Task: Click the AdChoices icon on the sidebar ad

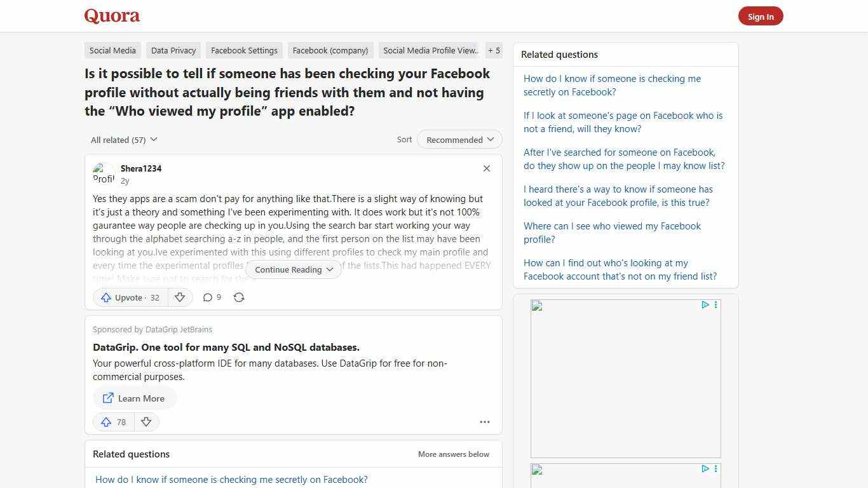Action: click(x=705, y=305)
